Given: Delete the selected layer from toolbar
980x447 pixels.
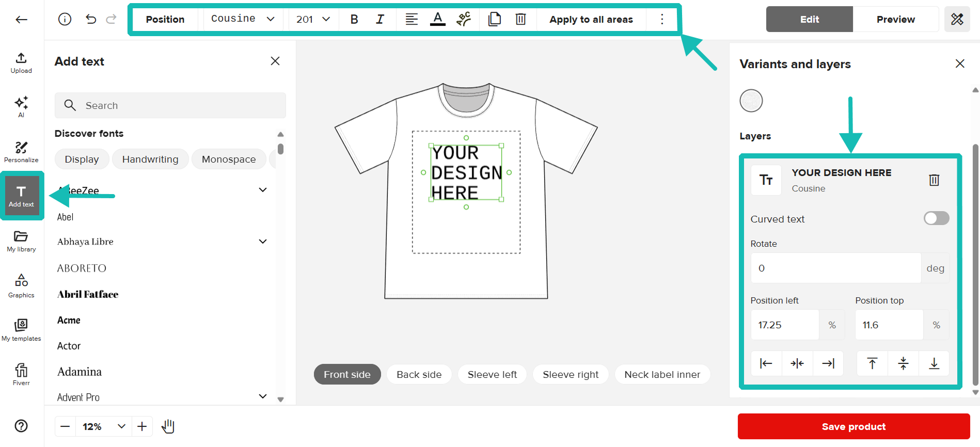Looking at the screenshot, I should tap(521, 19).
